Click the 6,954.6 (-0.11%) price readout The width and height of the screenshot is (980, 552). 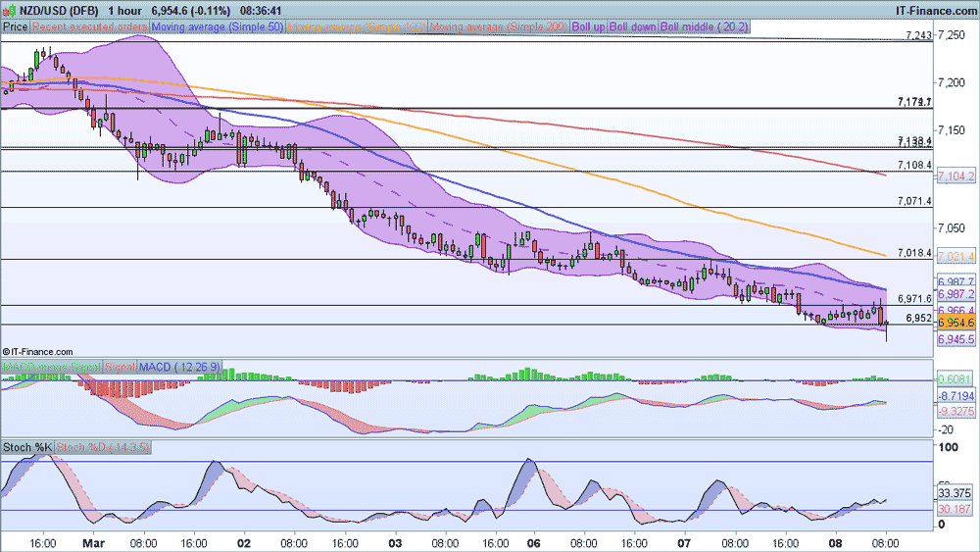tap(191, 11)
